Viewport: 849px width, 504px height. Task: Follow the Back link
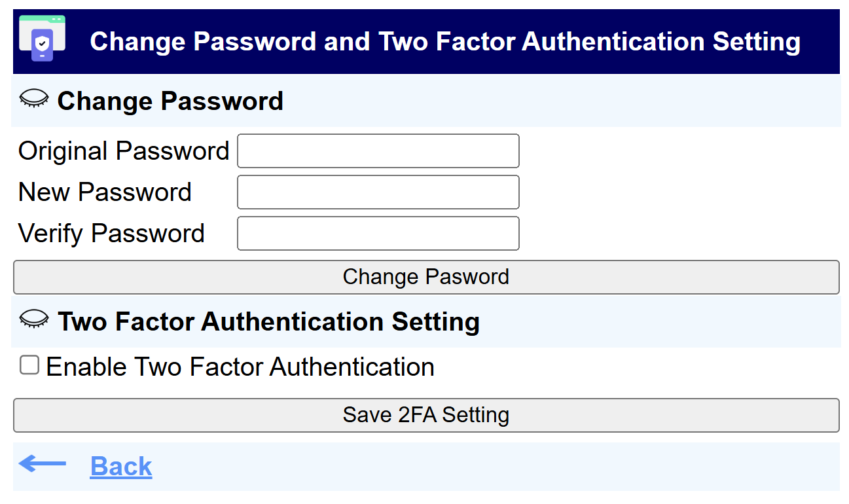coord(121,466)
